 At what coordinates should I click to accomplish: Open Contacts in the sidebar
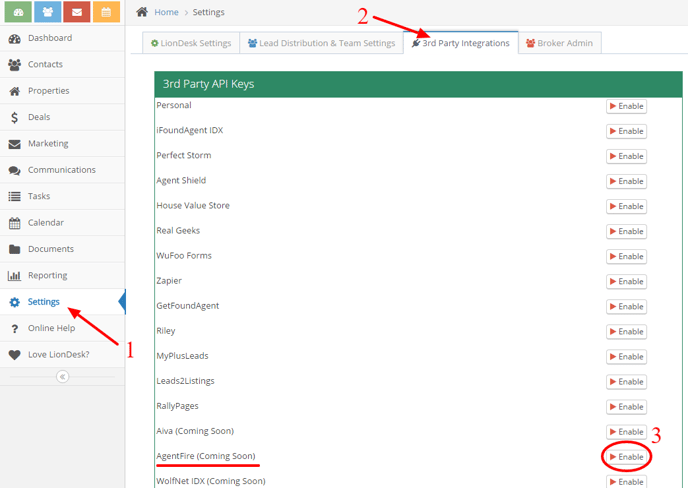point(62,65)
